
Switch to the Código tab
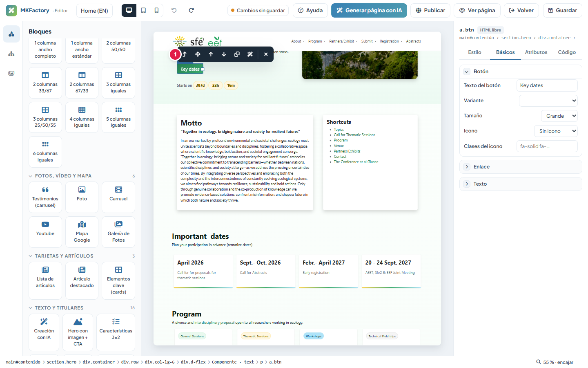click(x=567, y=52)
